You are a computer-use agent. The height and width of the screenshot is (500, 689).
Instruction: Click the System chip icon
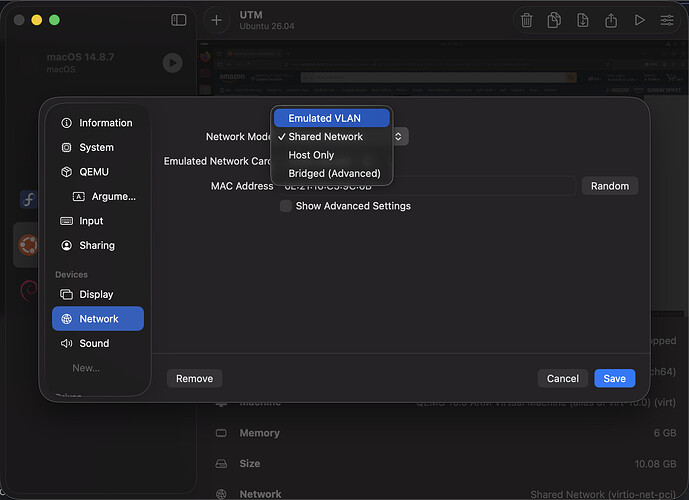click(x=66, y=148)
